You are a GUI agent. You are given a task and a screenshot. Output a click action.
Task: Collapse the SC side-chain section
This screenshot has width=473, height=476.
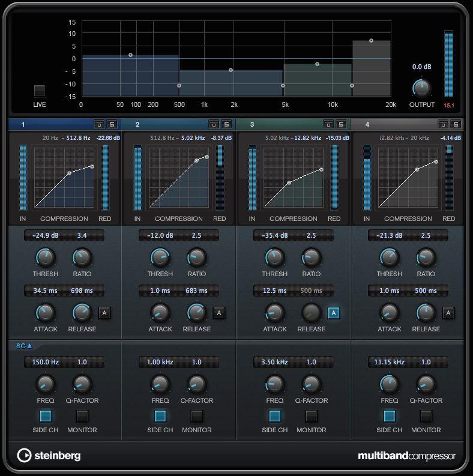pos(24,346)
